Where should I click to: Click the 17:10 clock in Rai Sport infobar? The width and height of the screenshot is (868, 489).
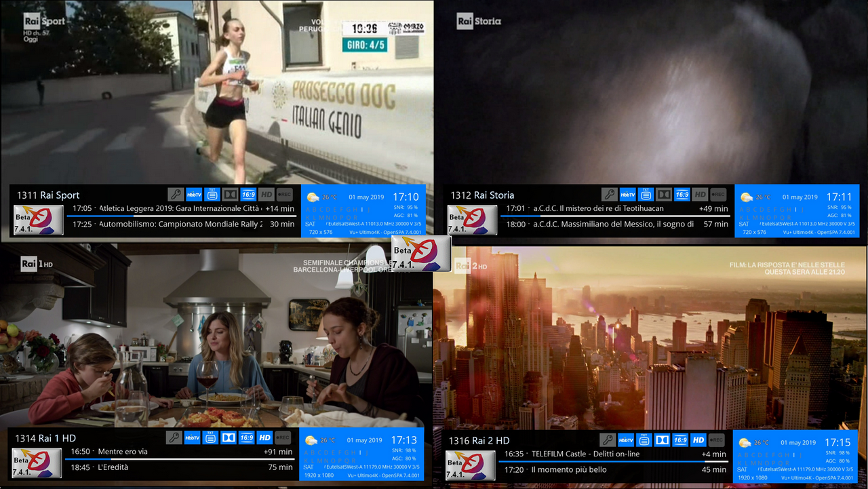pyautogui.click(x=406, y=197)
